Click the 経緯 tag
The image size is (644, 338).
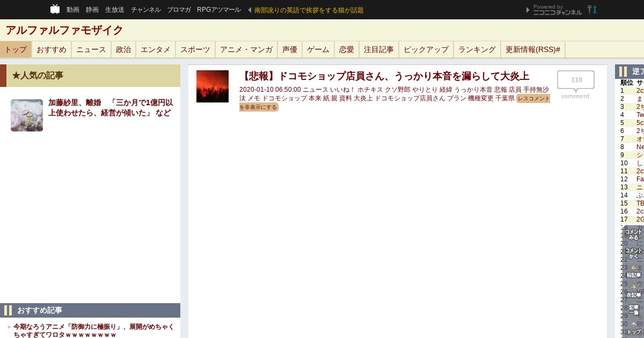pyautogui.click(x=446, y=90)
